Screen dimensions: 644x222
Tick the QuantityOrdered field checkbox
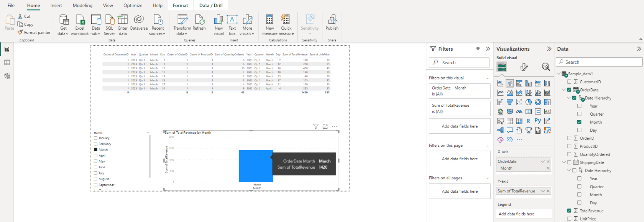coord(569,154)
